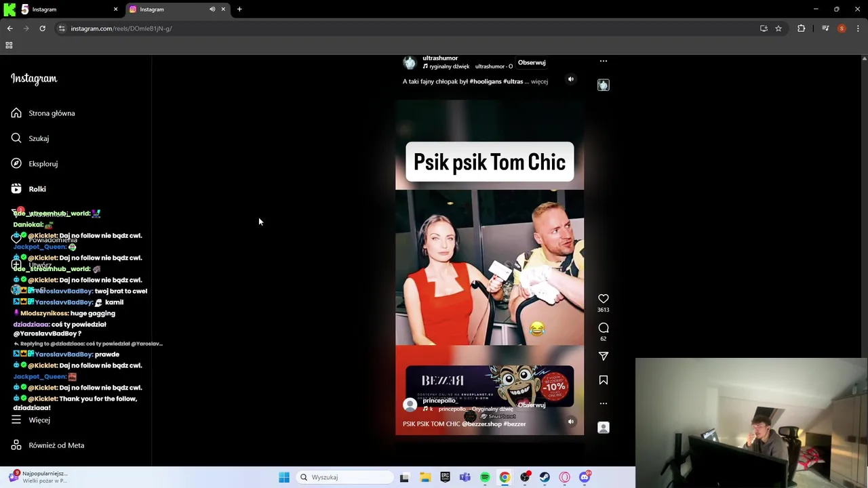Open the apps grid in bookmarks bar

9,45
